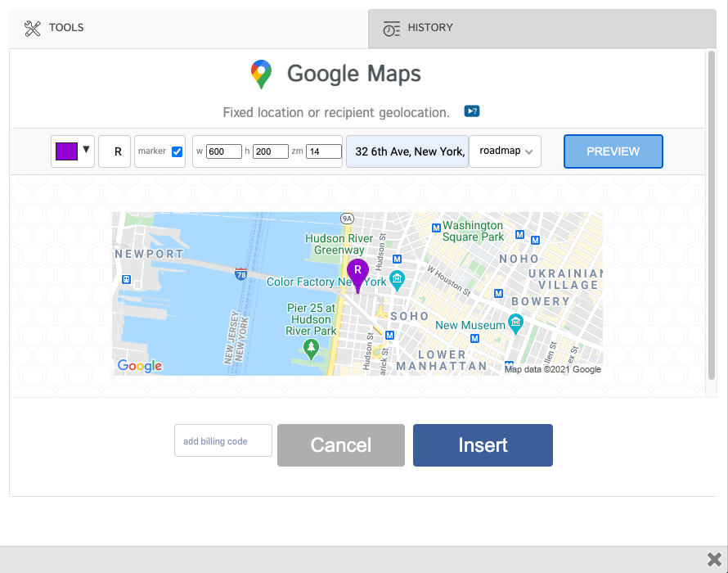Image resolution: width=728 pixels, height=573 pixels.
Task: Click metro icon near Washington Square Park
Action: [x=436, y=228]
